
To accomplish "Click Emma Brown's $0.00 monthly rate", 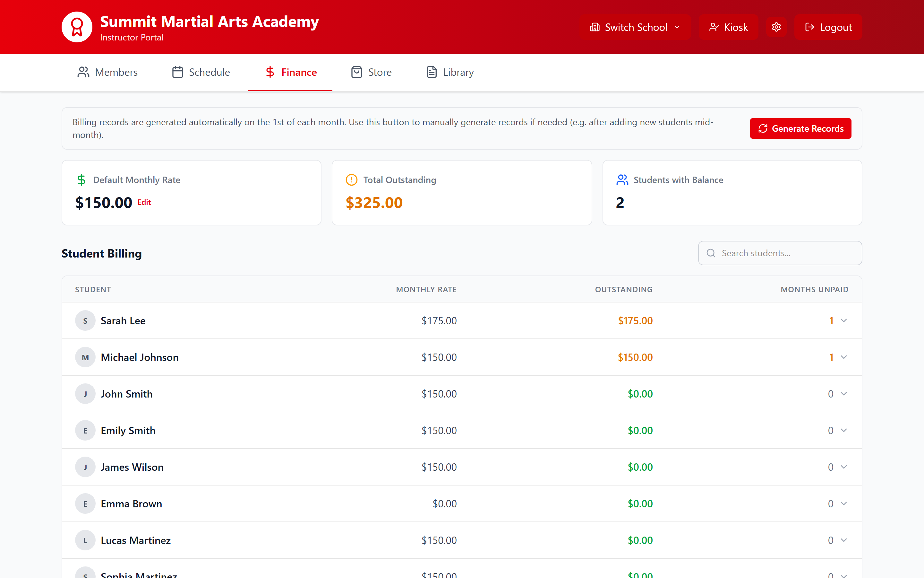I will [x=444, y=504].
